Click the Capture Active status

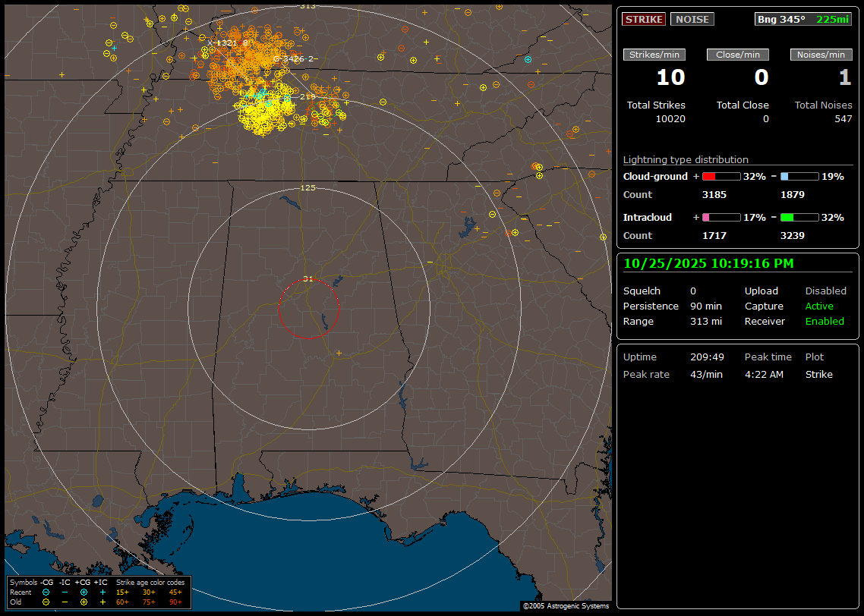coord(819,306)
